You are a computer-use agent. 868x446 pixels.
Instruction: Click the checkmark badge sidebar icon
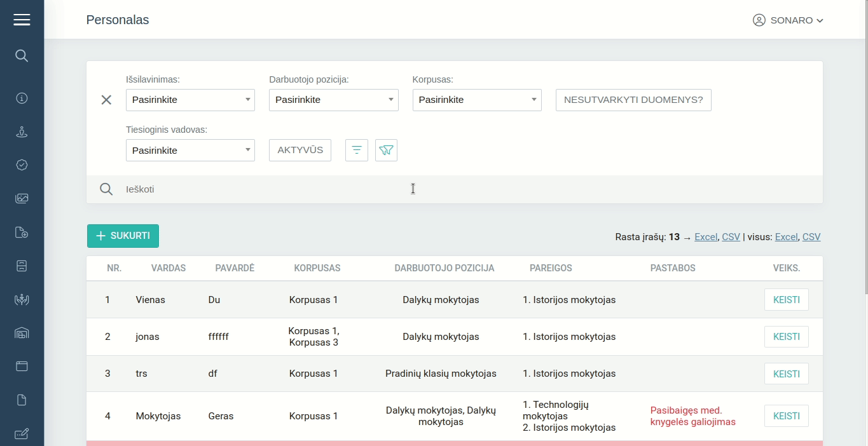(x=22, y=165)
